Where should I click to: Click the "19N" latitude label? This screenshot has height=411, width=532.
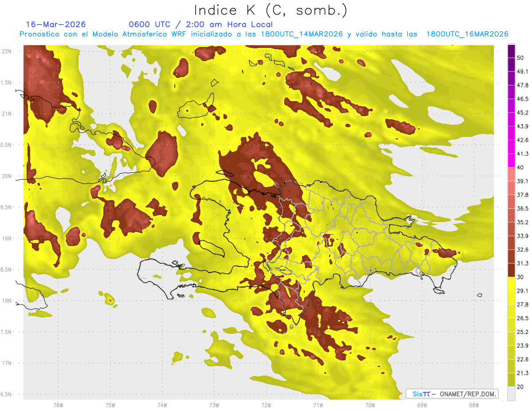tap(7, 238)
